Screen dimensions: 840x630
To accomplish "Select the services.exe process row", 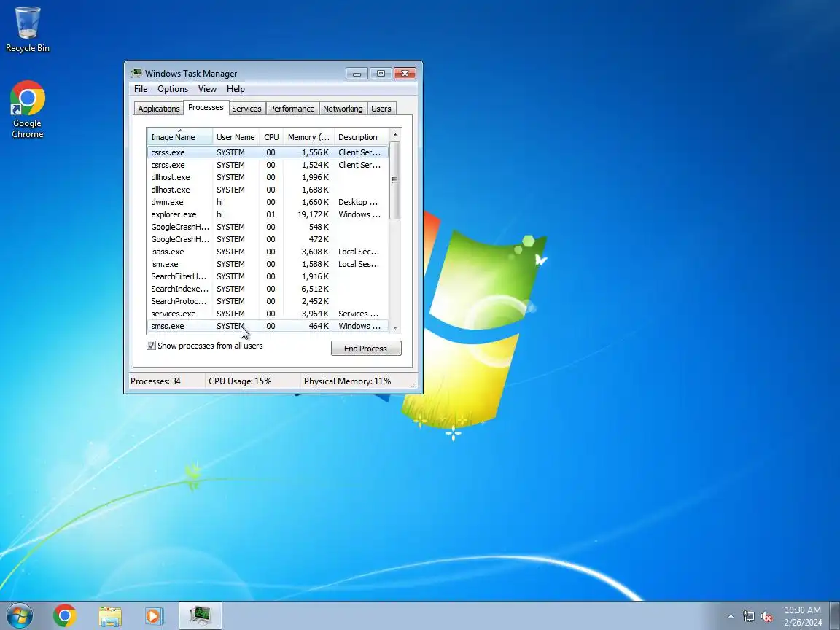I will (x=268, y=314).
